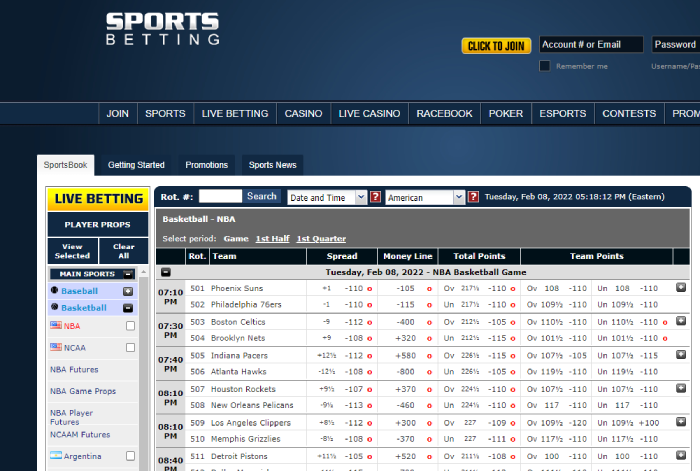Open the NBA Player Futures link
Screen dimensions: 700x471
pos(71,417)
